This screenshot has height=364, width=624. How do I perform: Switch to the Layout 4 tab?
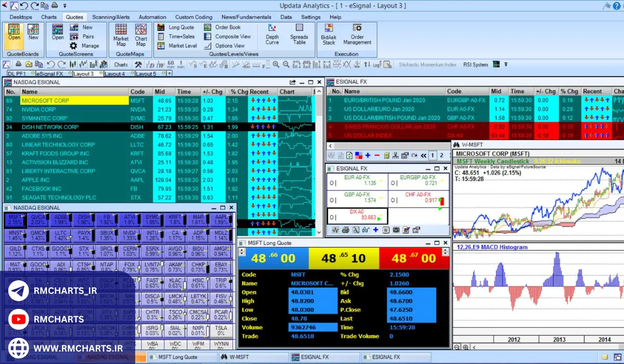[114, 74]
